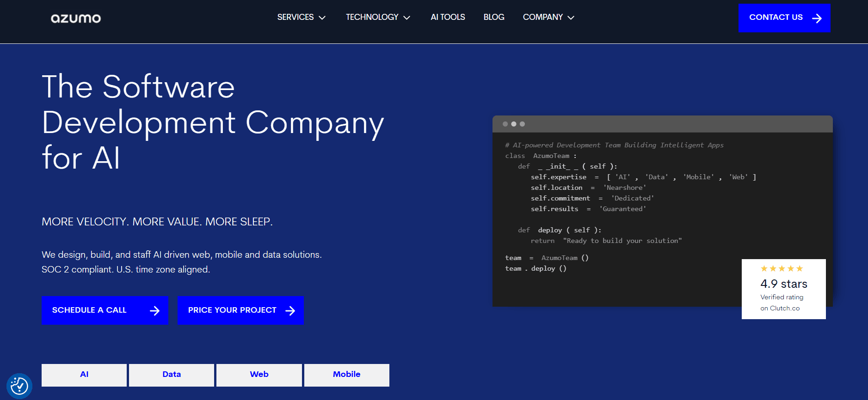868x400 pixels.
Task: Select the Mobile tab
Action: [346, 375]
